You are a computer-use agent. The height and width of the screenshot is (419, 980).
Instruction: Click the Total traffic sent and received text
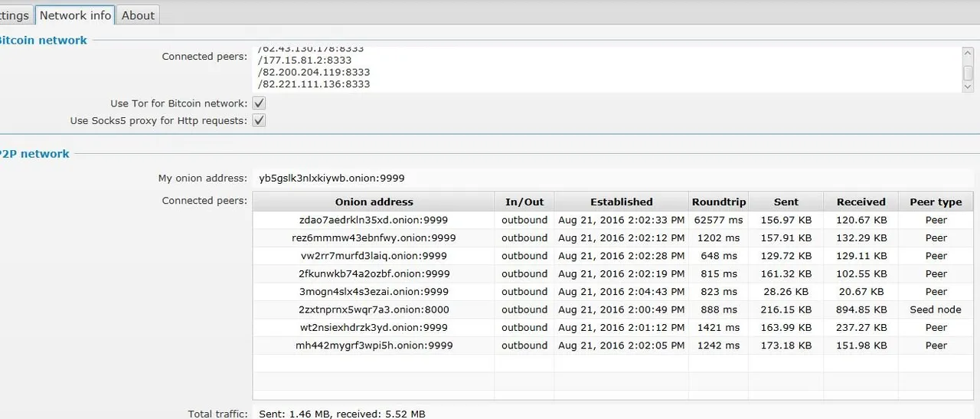(x=342, y=414)
